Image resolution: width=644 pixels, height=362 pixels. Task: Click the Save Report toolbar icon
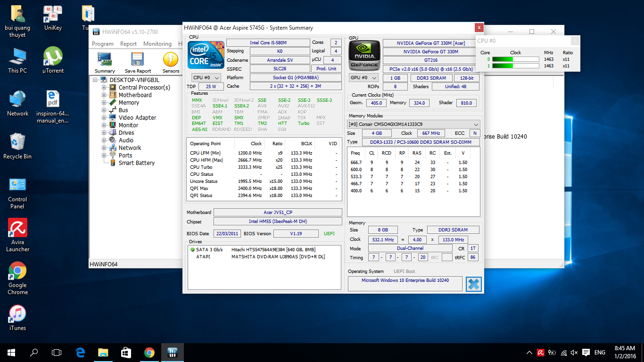[x=138, y=62]
